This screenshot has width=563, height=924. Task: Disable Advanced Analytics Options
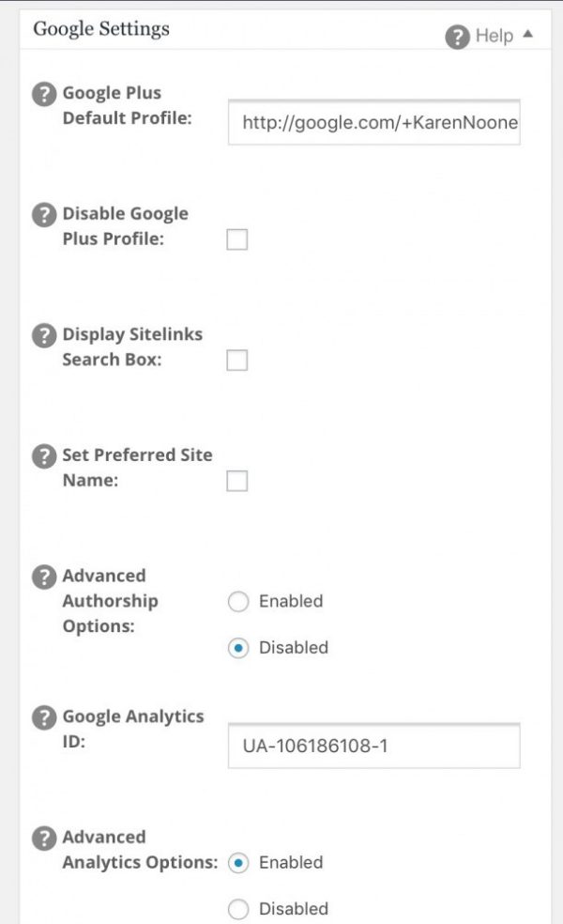[238, 909]
